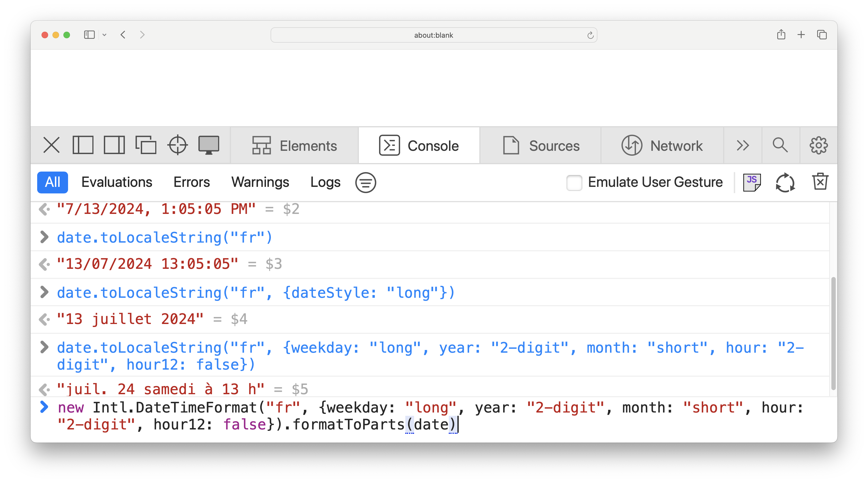This screenshot has height=483, width=868.
Task: Click the $2 saved result reference
Action: [x=291, y=209]
